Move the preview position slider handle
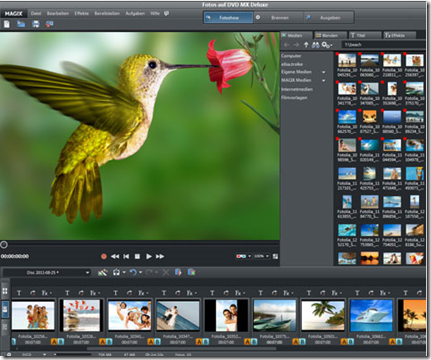Screen dimensions: 431x360 (x=4, y=245)
